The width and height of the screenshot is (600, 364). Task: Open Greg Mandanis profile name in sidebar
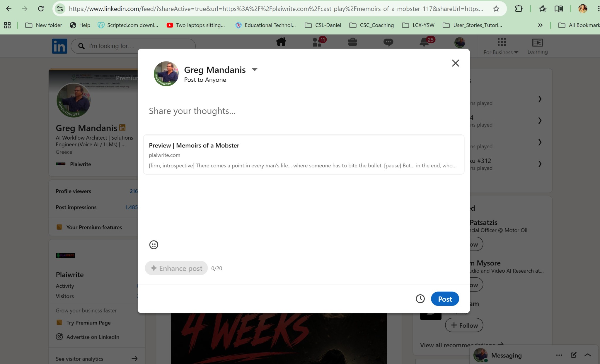pos(86,128)
